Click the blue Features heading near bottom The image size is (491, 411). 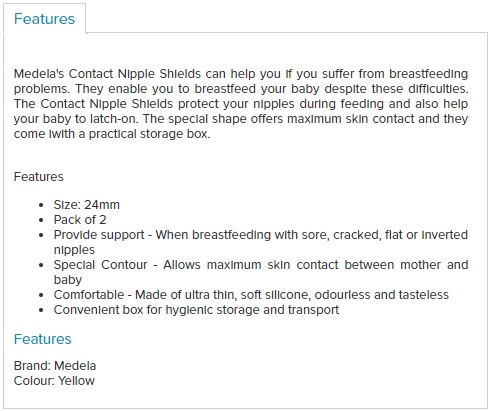43,339
